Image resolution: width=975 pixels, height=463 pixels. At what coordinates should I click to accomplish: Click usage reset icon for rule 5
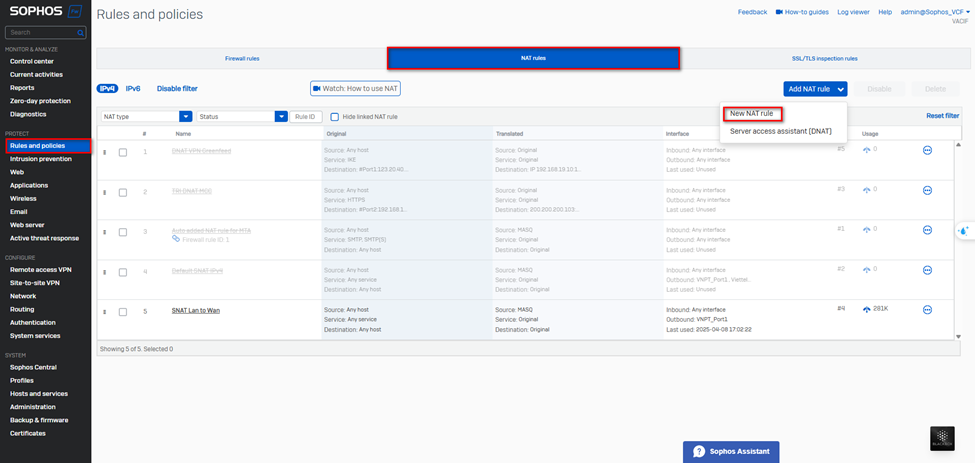[x=867, y=310]
